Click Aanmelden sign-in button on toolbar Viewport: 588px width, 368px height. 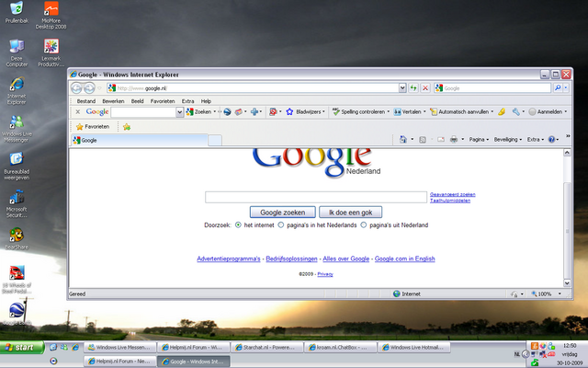(548, 112)
